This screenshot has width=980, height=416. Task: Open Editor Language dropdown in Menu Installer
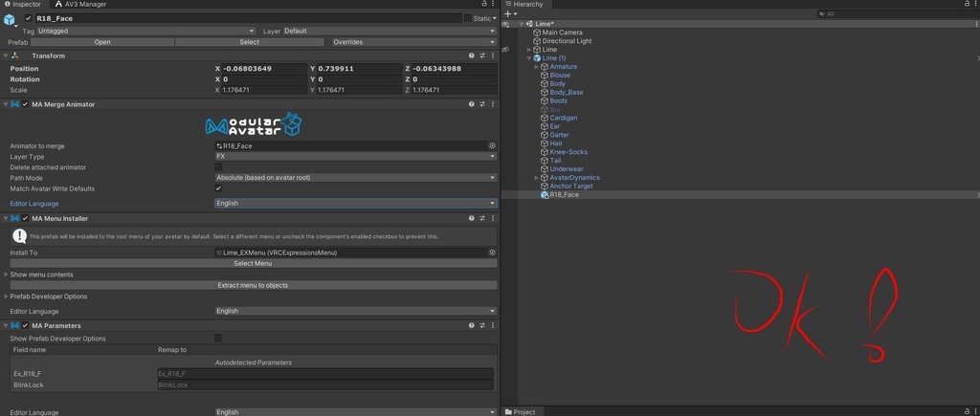356,311
